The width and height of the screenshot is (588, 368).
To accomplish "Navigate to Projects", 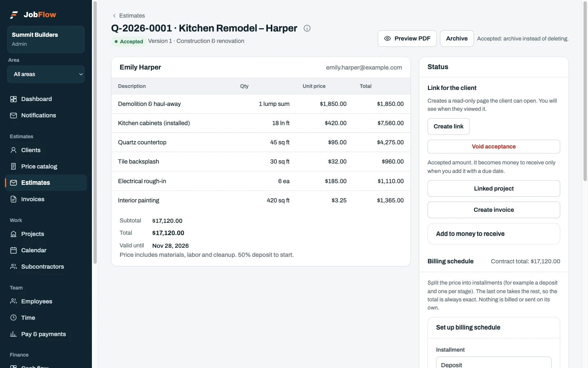I will (46, 234).
